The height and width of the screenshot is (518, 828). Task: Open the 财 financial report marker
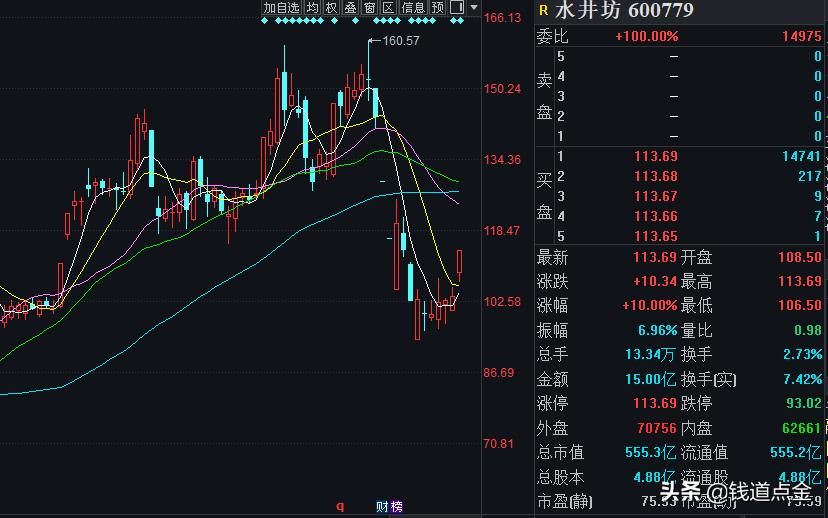pos(382,507)
